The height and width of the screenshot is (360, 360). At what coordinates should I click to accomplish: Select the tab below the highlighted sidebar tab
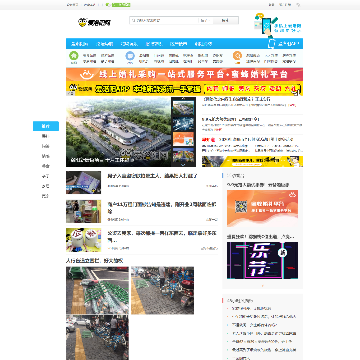point(45,136)
